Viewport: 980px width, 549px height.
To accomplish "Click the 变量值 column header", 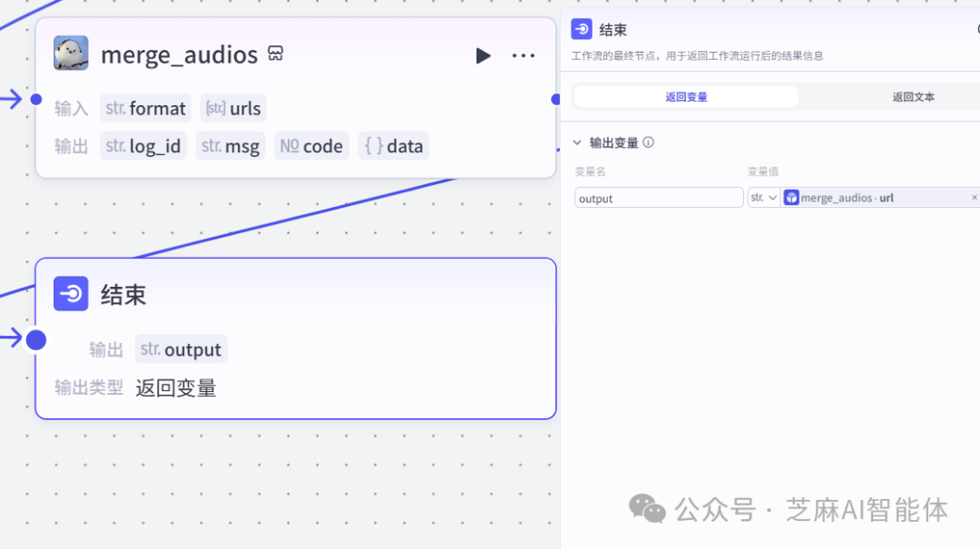I will tap(762, 172).
